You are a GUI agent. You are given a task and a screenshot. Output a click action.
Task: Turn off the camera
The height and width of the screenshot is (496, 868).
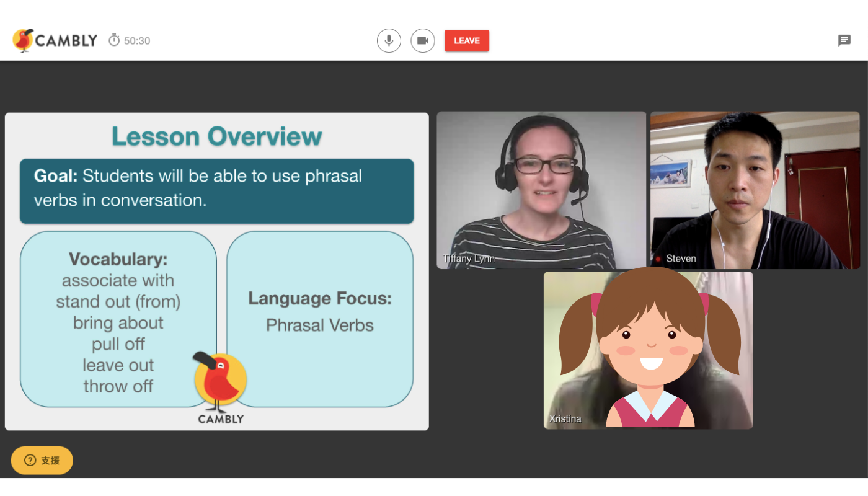pos(423,40)
